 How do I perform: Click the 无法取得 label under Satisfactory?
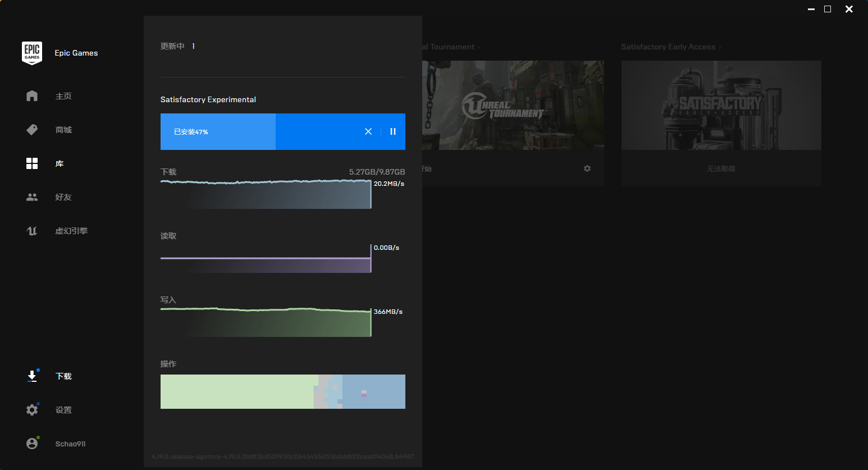721,168
